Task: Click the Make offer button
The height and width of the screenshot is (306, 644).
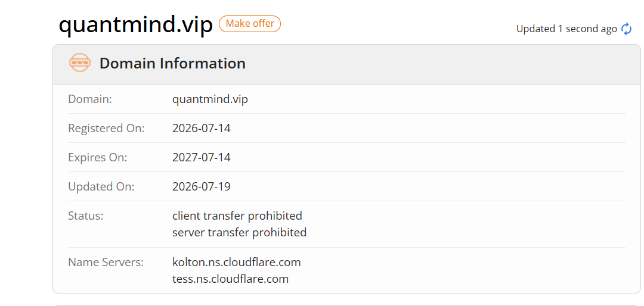Action: [250, 24]
